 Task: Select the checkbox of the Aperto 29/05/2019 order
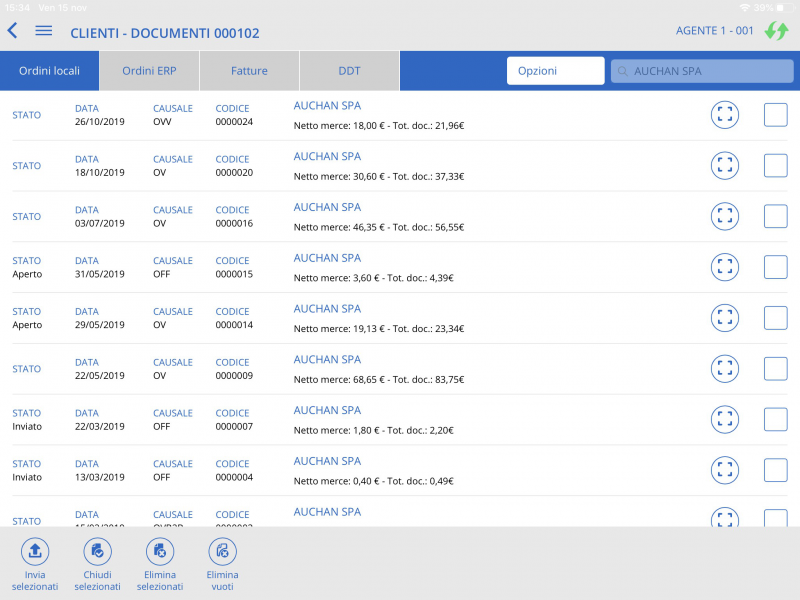click(775, 318)
